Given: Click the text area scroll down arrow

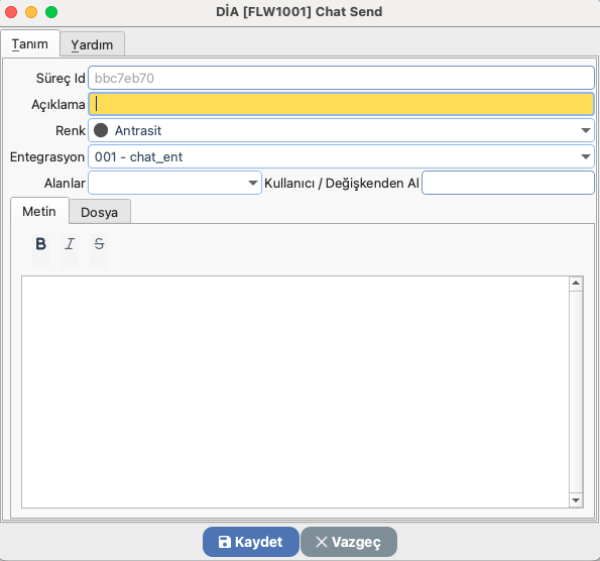Looking at the screenshot, I should tap(576, 500).
